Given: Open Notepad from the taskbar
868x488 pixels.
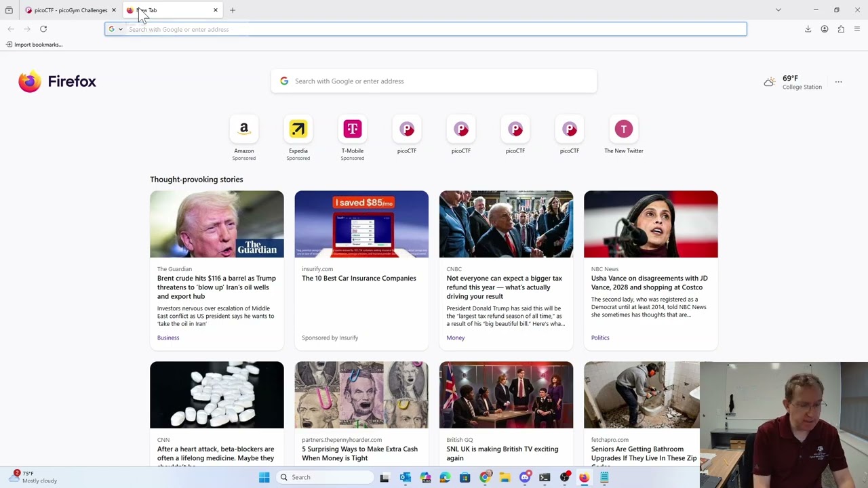Looking at the screenshot, I should [604, 477].
